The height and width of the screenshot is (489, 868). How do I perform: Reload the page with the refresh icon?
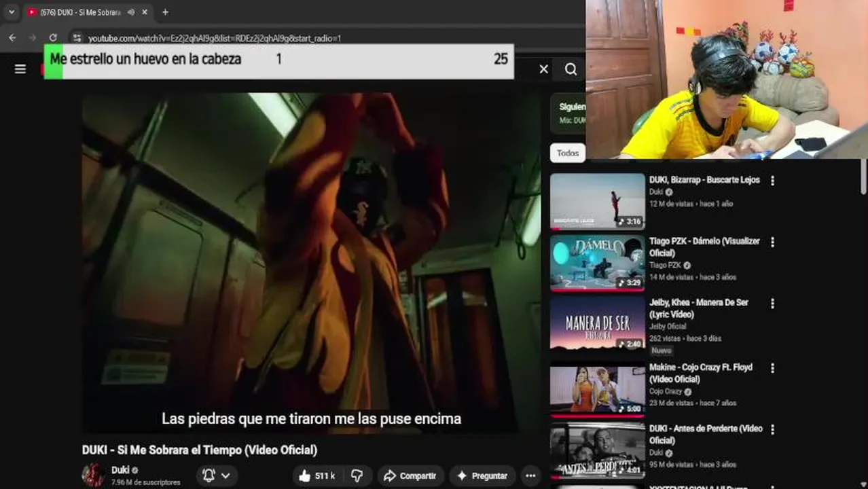53,38
